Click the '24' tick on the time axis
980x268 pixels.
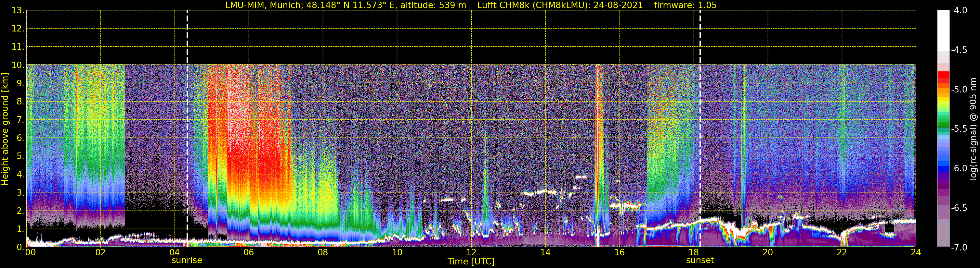click(916, 252)
